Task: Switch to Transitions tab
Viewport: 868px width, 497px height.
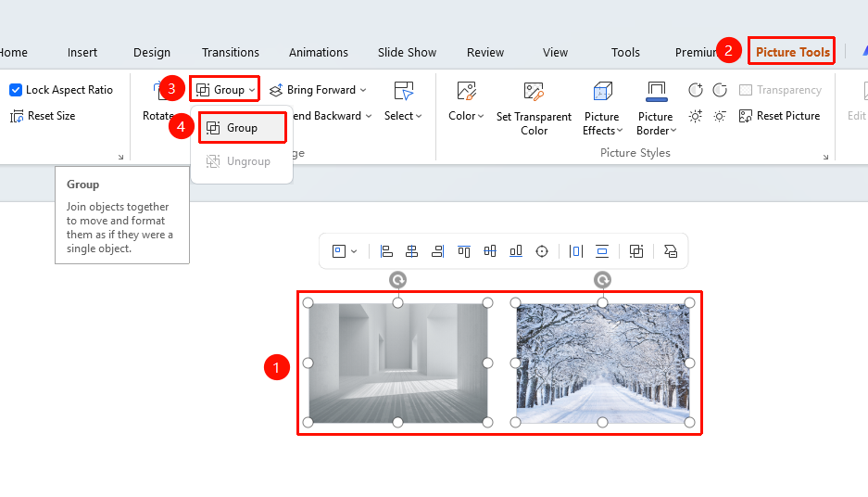Action: point(231,52)
